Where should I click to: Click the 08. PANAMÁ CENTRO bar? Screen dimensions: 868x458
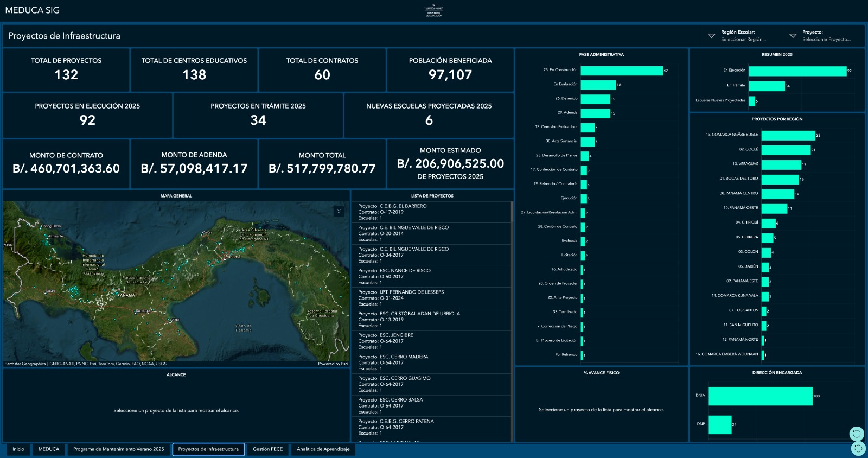[x=778, y=194]
